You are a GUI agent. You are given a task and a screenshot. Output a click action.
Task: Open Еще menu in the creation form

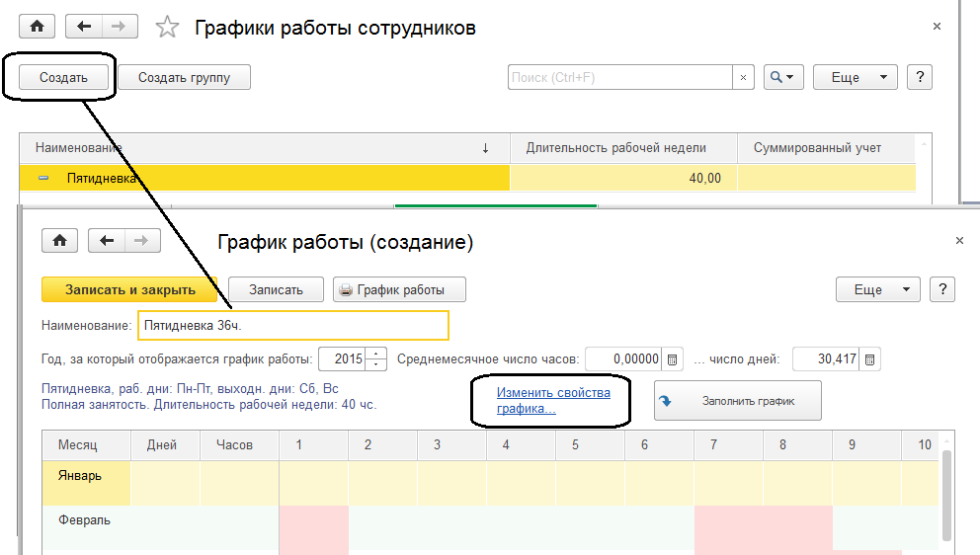tap(877, 290)
